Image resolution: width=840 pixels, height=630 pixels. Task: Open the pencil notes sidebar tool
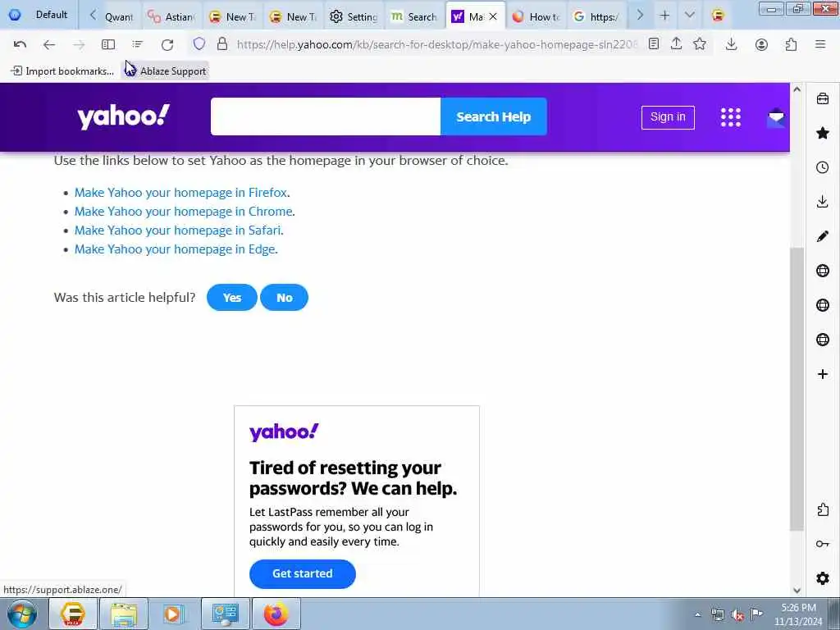point(823,236)
